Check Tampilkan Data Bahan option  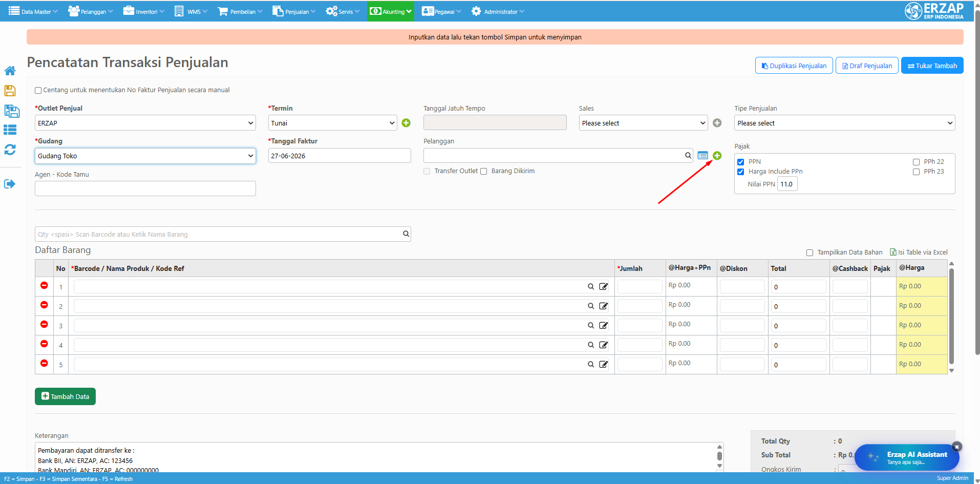[x=809, y=252]
